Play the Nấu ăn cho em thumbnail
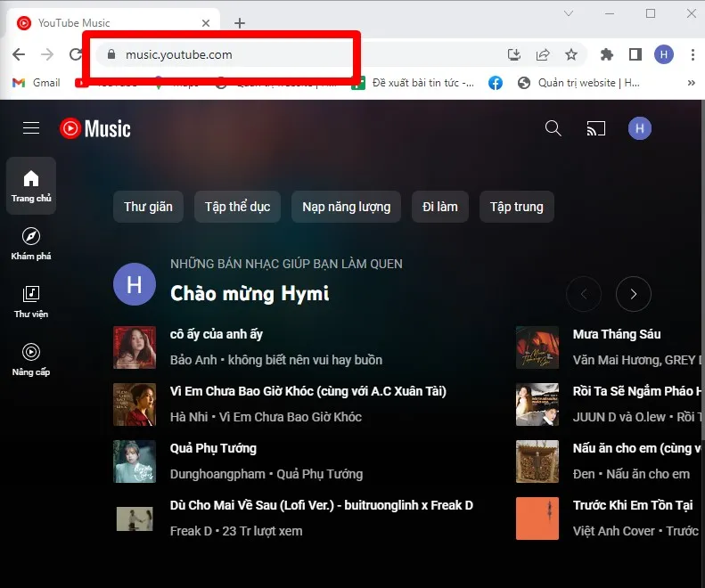This screenshot has width=705, height=588. 537,461
